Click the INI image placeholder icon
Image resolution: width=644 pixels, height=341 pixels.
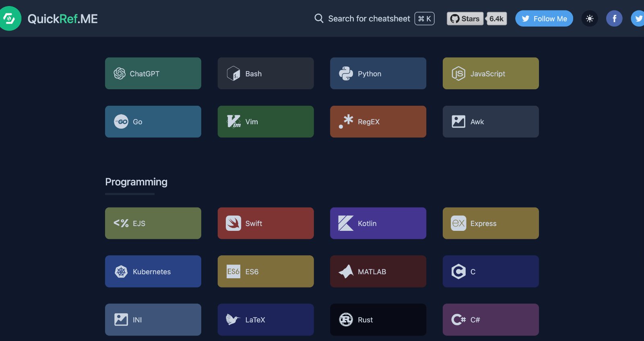(121, 320)
